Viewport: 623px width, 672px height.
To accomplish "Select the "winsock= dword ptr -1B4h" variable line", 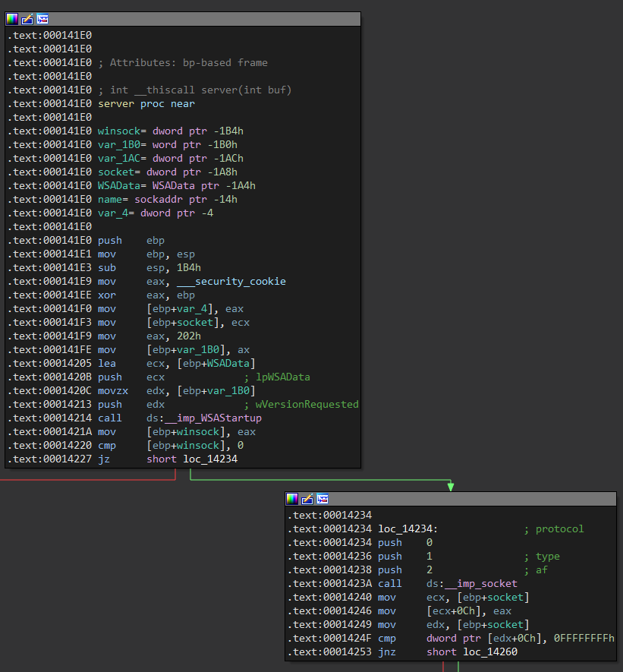I will (171, 131).
